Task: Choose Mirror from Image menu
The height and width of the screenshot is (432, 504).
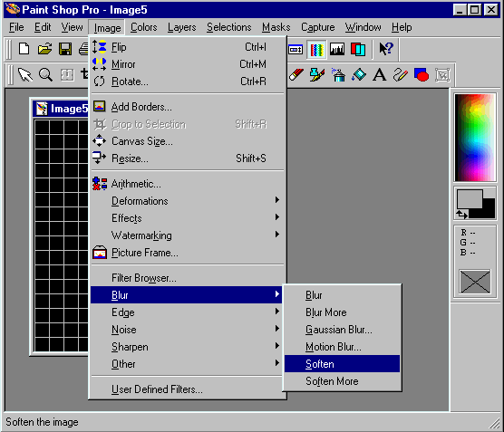Action: [188, 64]
